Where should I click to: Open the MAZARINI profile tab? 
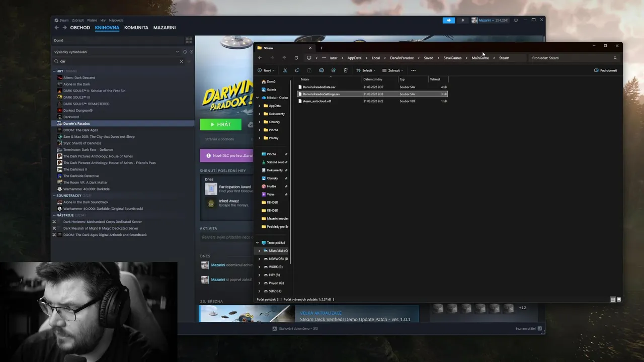165,28
